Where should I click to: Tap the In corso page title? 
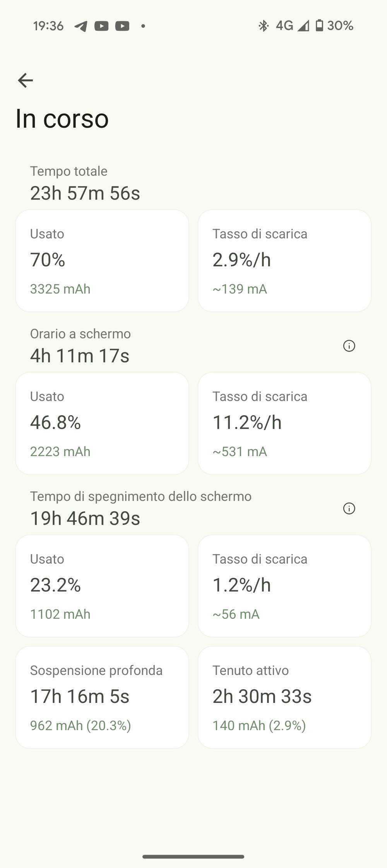[62, 118]
